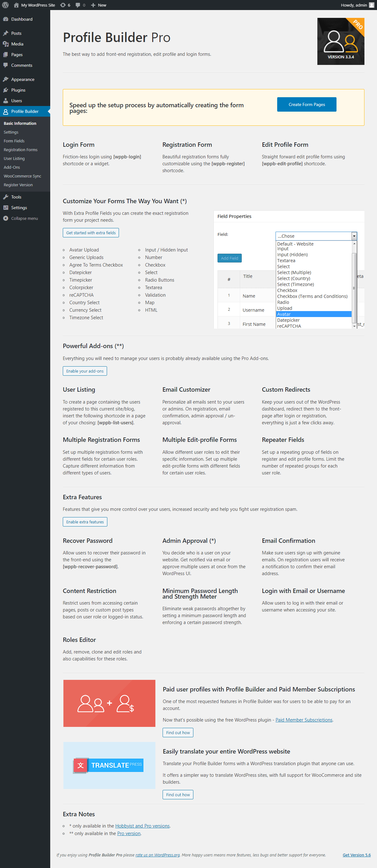This screenshot has height=868, width=377.
Task: Open Profile Builder Settings submenu
Action: (x=11, y=132)
